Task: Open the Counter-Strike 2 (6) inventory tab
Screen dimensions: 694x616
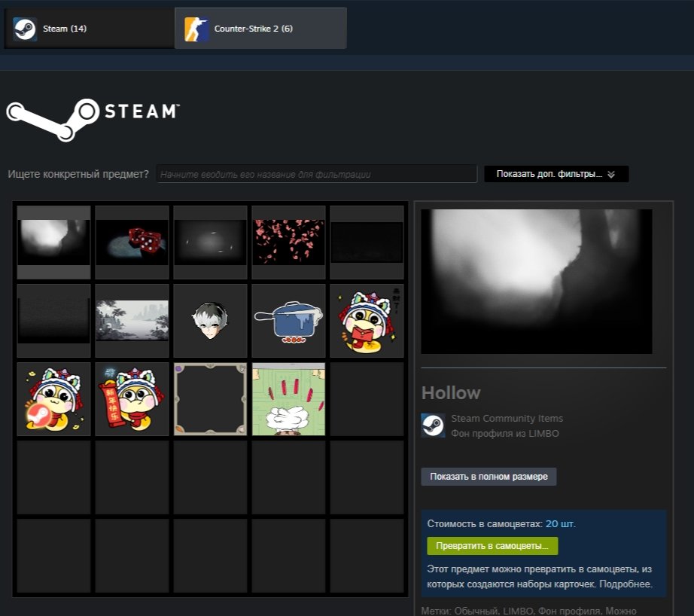Action: 260,29
